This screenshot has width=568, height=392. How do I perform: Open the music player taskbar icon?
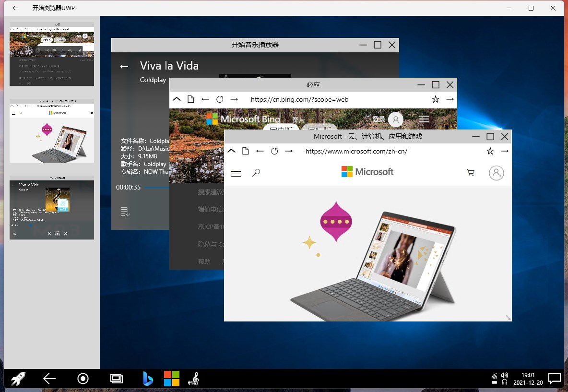[193, 379]
